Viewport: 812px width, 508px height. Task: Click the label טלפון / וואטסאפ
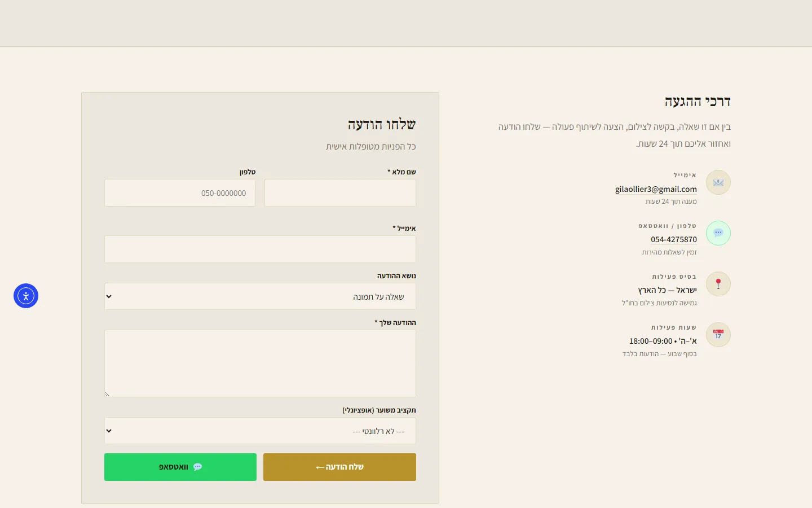tap(668, 226)
